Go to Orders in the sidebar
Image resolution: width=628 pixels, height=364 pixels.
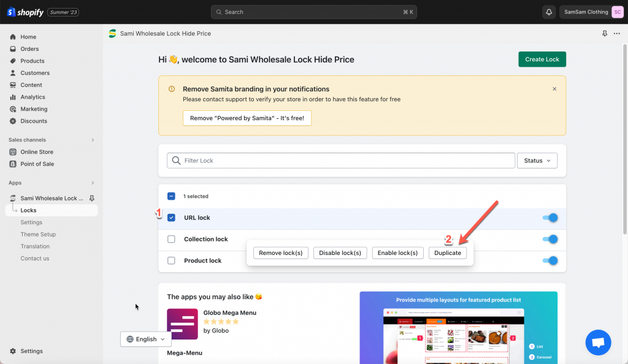pos(29,49)
